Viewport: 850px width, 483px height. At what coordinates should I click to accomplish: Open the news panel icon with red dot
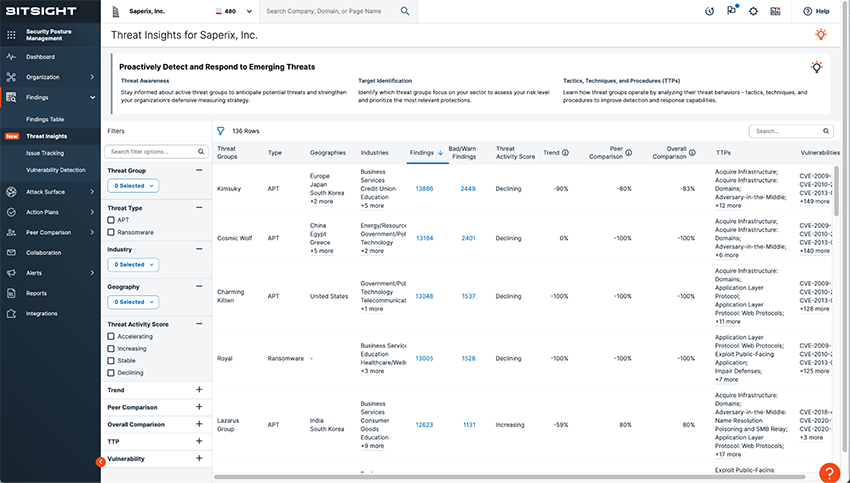[775, 11]
